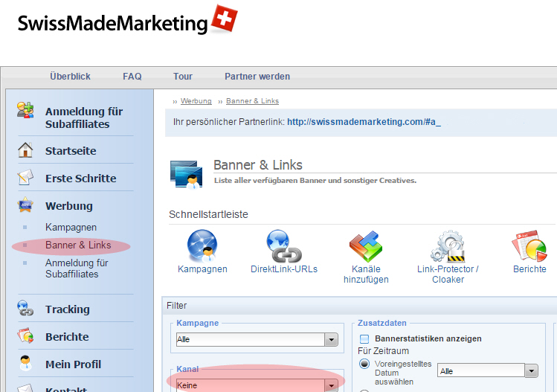Open the FAQ top menu item

pyautogui.click(x=132, y=77)
